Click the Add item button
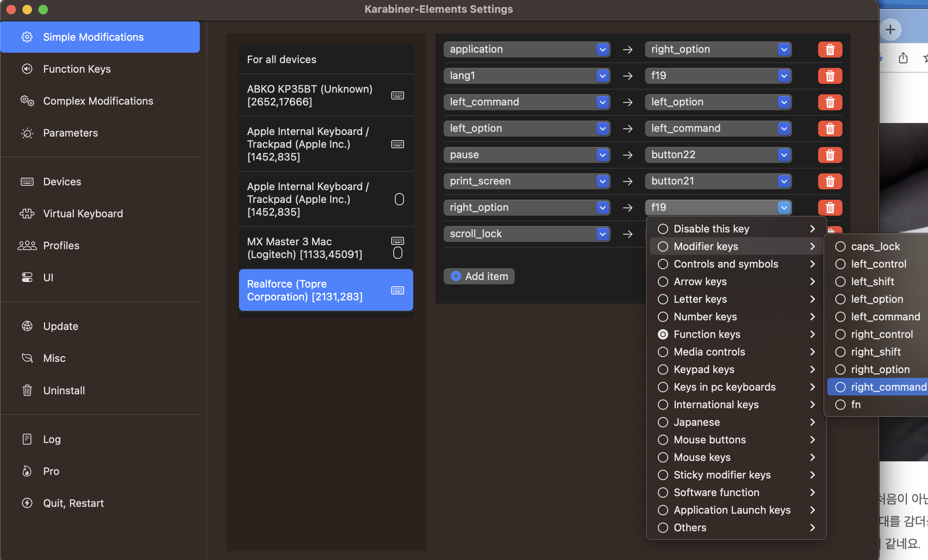This screenshot has height=560, width=928. [479, 276]
